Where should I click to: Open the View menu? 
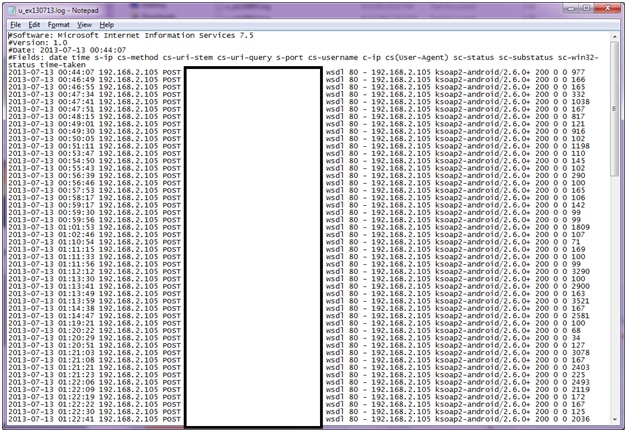coord(85,23)
